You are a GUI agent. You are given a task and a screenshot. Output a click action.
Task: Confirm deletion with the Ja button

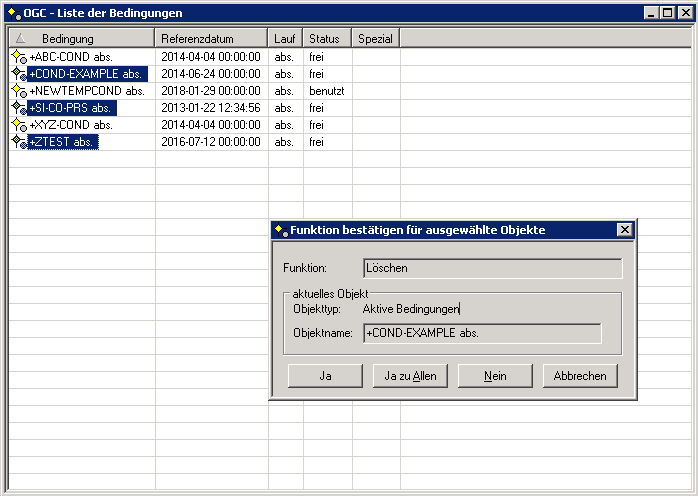pos(325,376)
